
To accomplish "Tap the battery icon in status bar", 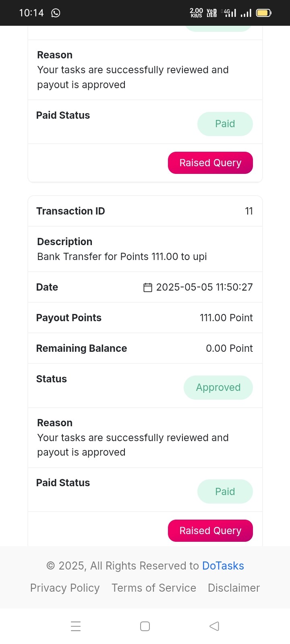I will pyautogui.click(x=264, y=13).
